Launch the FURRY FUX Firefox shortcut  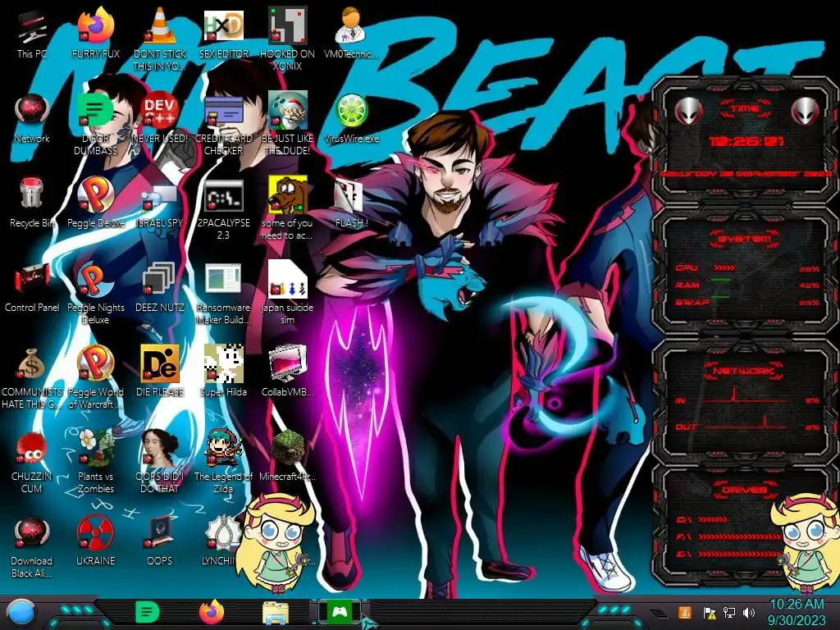(x=95, y=34)
